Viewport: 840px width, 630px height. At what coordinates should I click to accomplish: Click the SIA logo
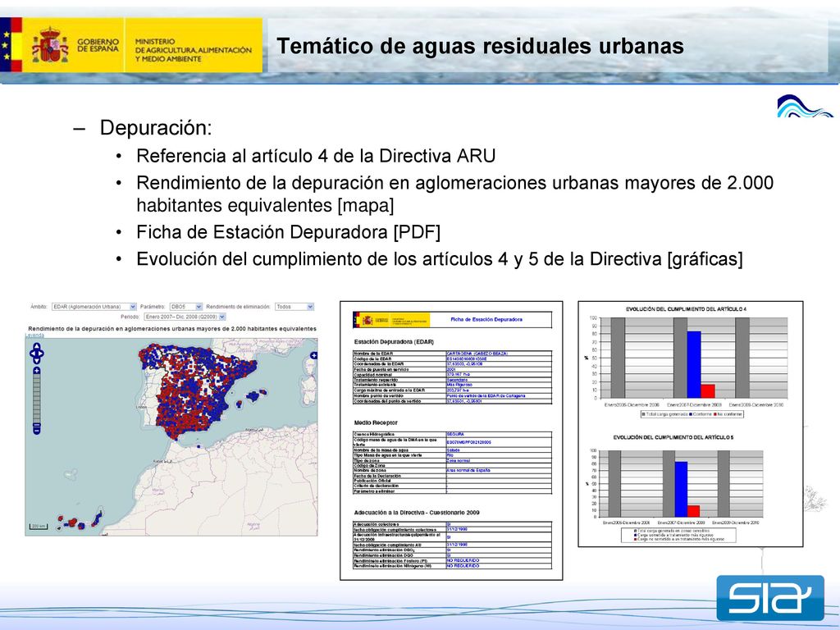point(769,597)
